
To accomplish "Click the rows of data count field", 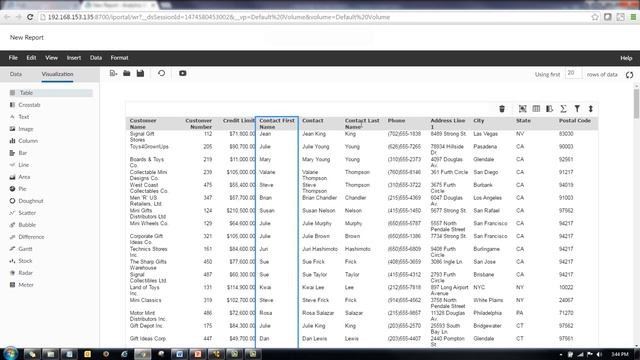I will 573,73.
